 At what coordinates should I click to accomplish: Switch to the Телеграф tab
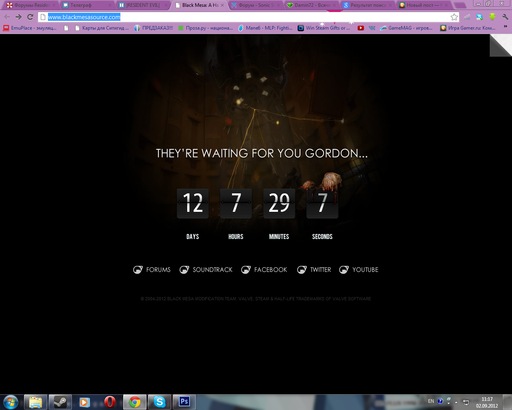pos(86,5)
